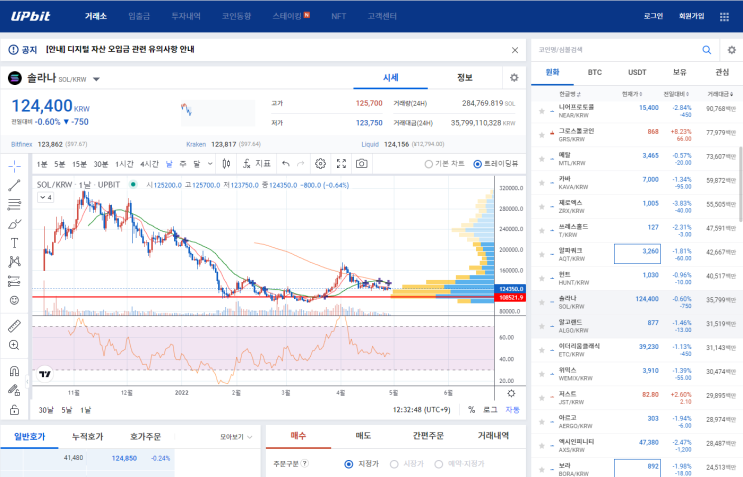
Task: Open the 거래소 menu
Action: 96,16
